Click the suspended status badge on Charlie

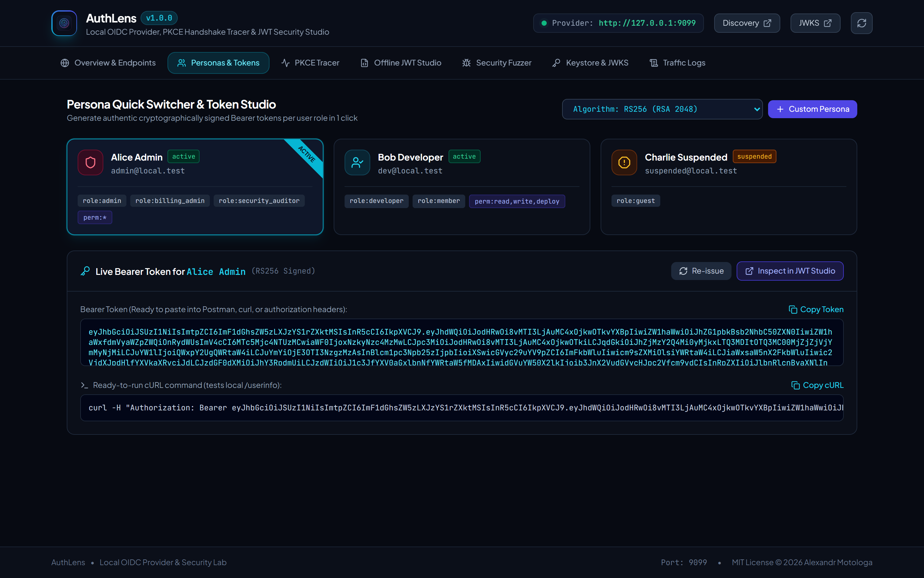click(755, 156)
